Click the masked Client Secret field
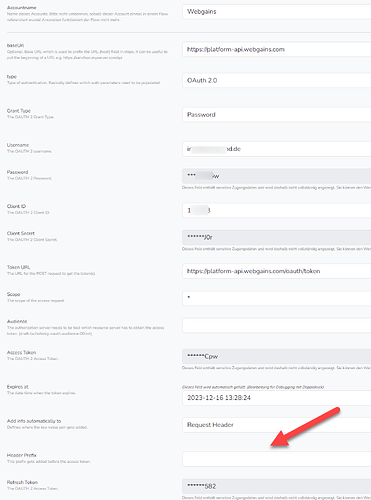Image resolution: width=371 pixels, height=500 pixels. tap(277, 237)
